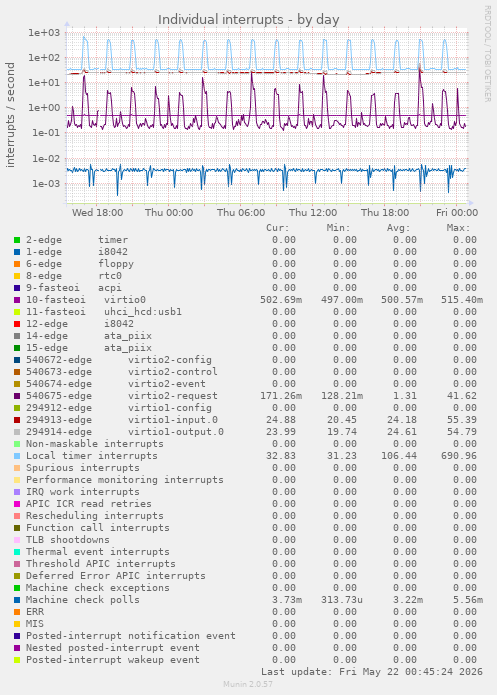
Task: Click the graph title Individual interrupts - by day
Action: coord(249,20)
